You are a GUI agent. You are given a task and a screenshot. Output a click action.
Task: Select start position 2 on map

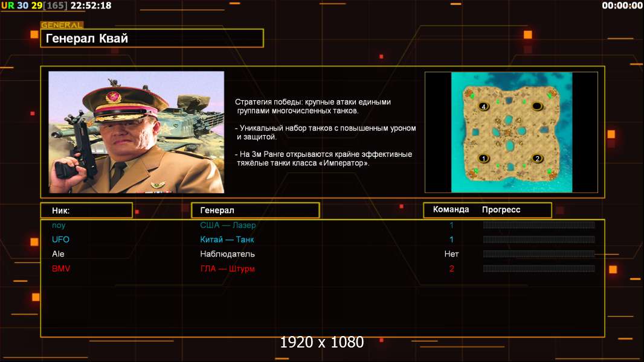pos(537,158)
